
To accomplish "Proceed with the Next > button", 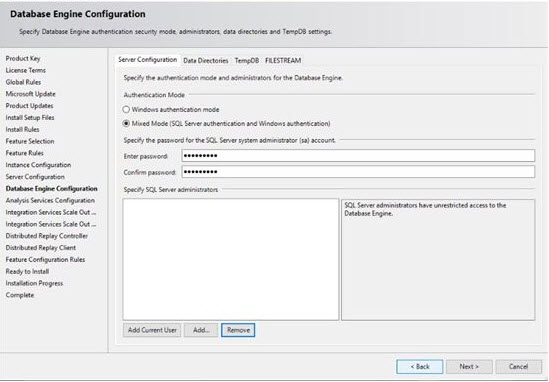I will pos(469,367).
